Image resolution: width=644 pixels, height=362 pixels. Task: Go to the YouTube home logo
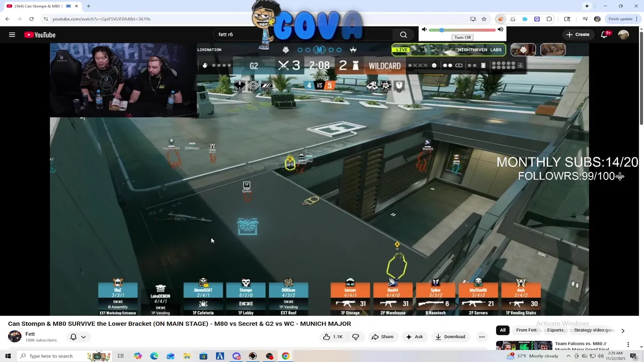(x=40, y=35)
